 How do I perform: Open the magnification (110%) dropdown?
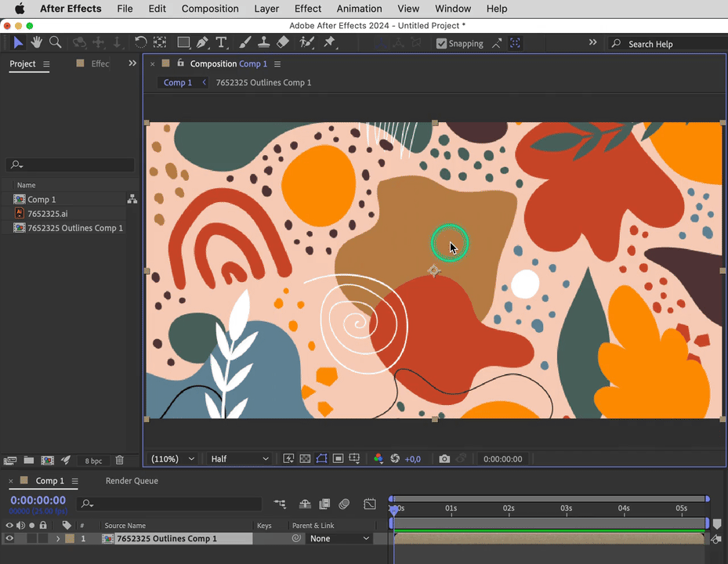click(173, 459)
